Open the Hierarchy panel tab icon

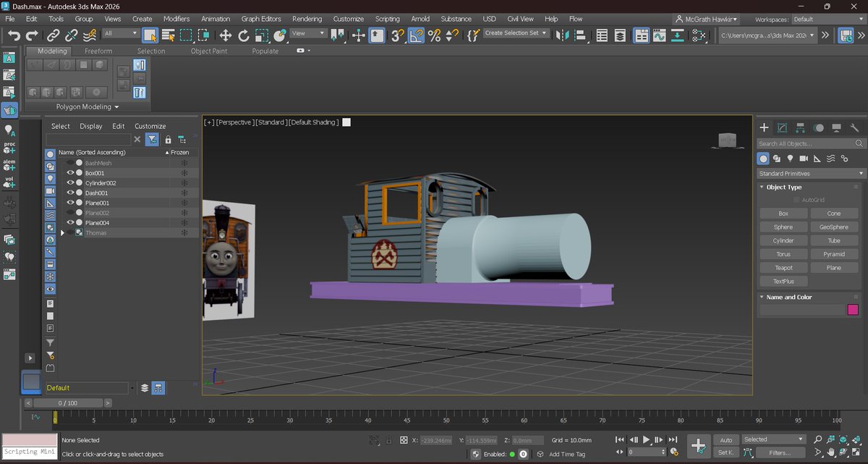coord(801,127)
